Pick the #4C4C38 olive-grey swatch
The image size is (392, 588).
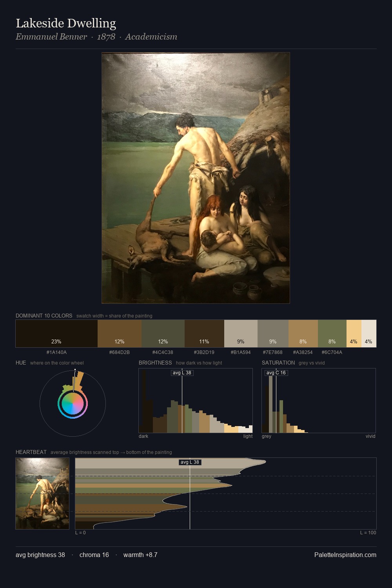click(163, 334)
